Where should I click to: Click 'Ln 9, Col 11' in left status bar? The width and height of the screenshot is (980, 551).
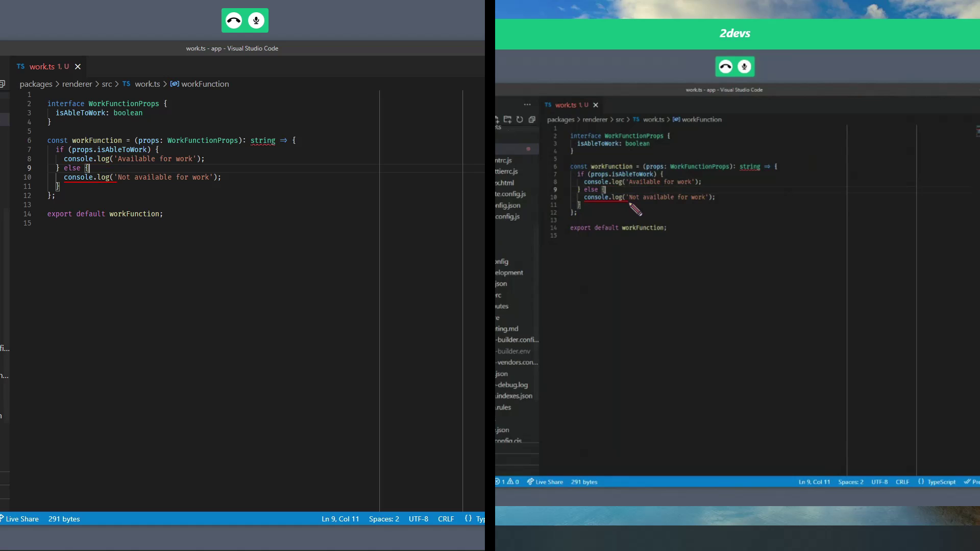[x=340, y=519]
